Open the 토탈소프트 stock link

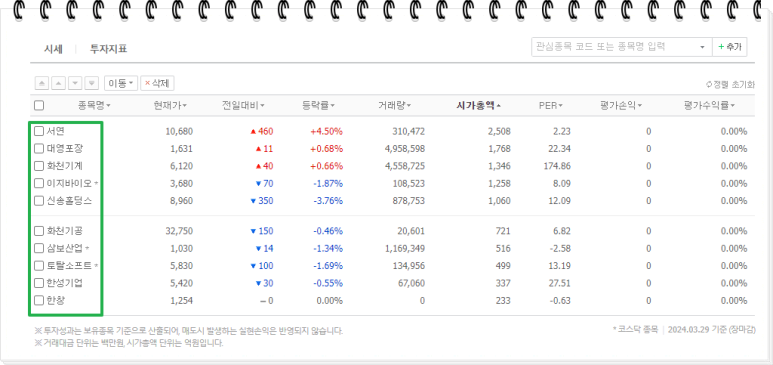[x=70, y=266]
